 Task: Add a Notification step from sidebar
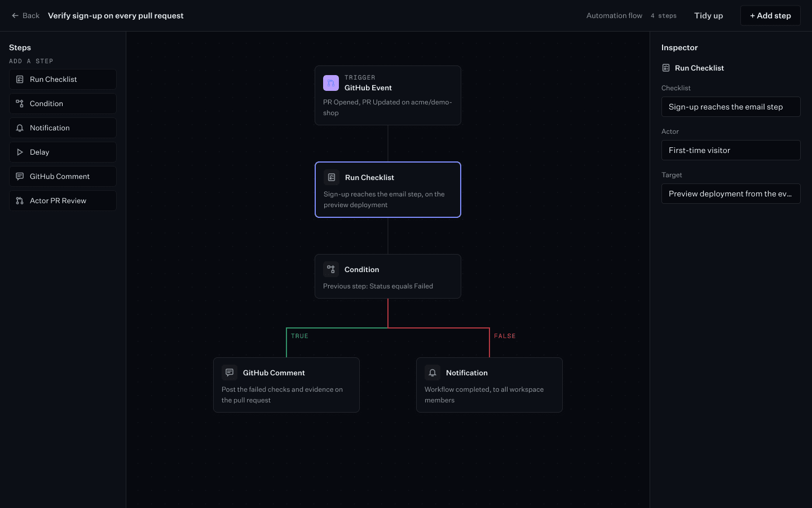coord(63,128)
